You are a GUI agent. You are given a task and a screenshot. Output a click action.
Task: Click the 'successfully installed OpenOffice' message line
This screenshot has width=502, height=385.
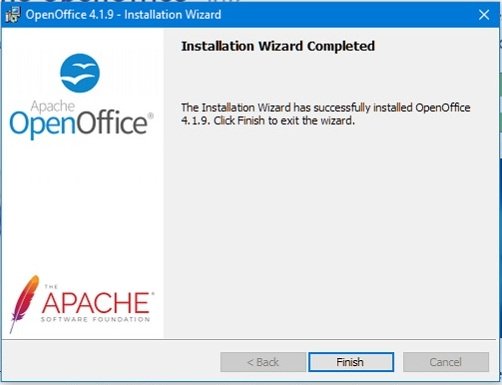(326, 108)
